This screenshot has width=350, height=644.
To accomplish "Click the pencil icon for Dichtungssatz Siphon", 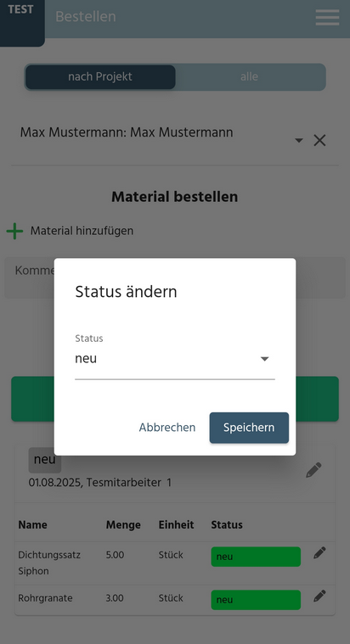I will click(319, 553).
